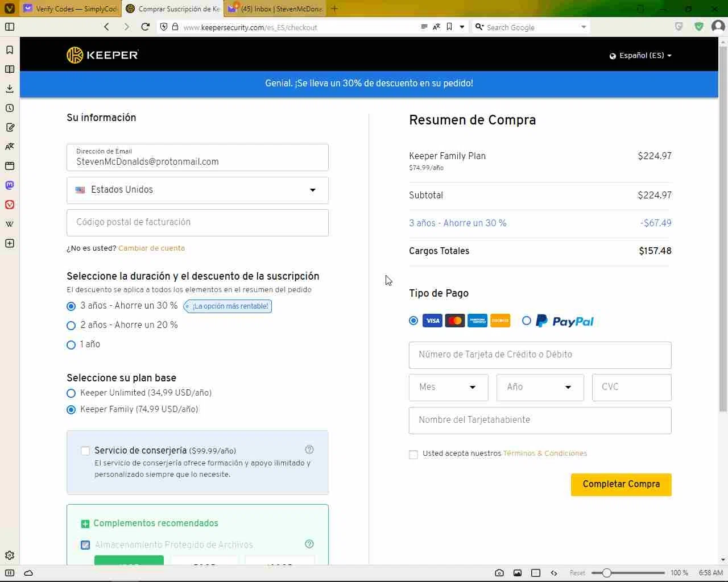Click the CVC input field
This screenshot has width=728, height=582.
[x=632, y=387]
